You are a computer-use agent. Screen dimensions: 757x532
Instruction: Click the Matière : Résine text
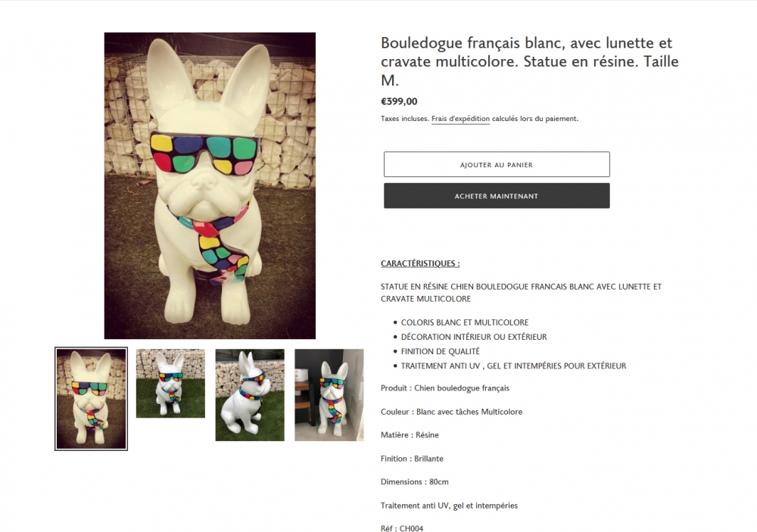click(x=410, y=435)
